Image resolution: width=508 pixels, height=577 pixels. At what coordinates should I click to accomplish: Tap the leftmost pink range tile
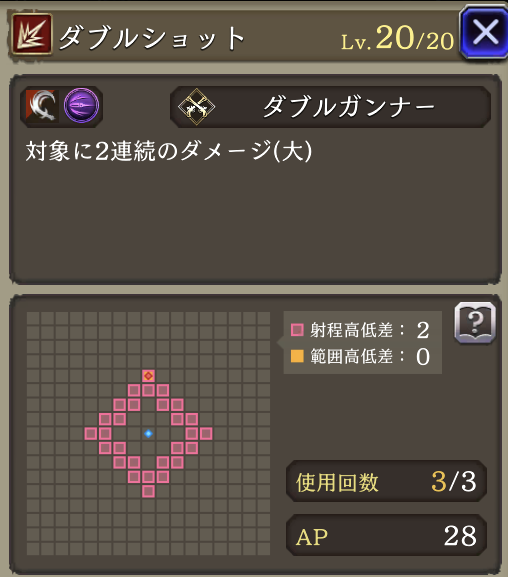point(91,433)
